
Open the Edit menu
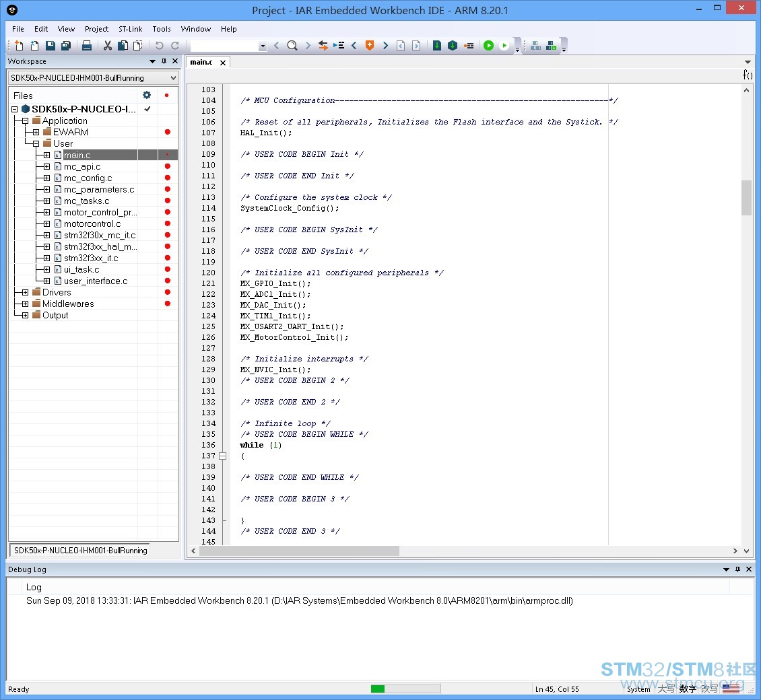click(x=41, y=29)
